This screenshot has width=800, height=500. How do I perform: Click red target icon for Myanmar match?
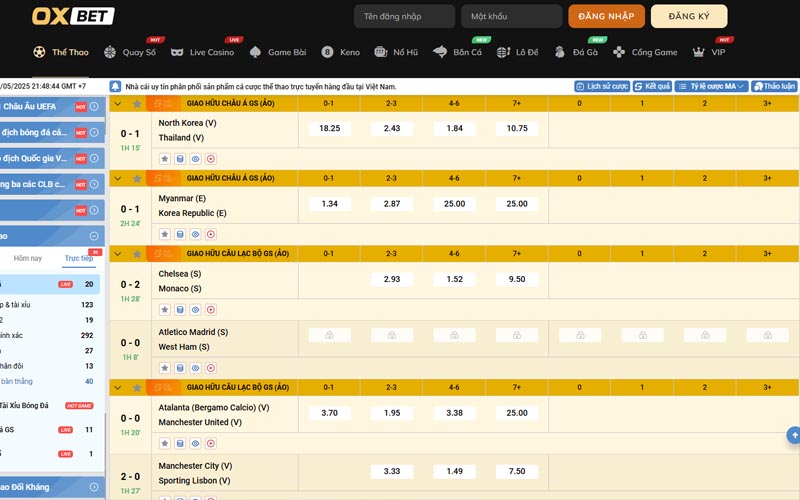click(x=211, y=234)
